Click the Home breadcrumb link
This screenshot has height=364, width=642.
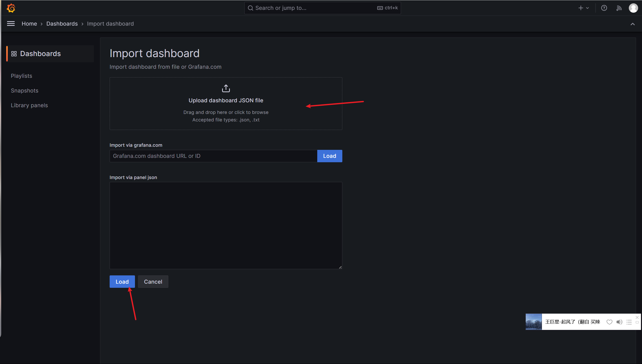[x=29, y=24]
